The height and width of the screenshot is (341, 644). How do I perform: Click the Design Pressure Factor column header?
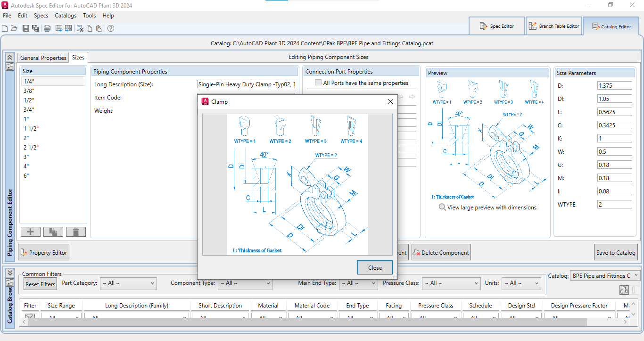coord(579,306)
